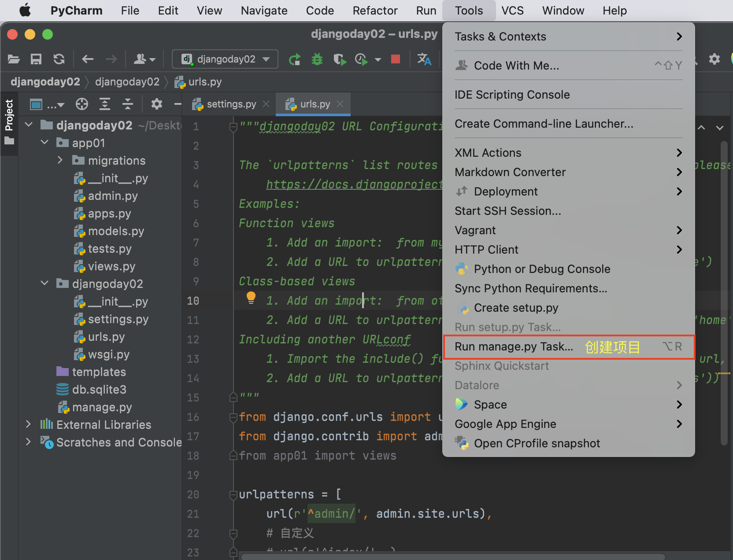Click the red Stop button
The width and height of the screenshot is (733, 560).
pyautogui.click(x=396, y=59)
